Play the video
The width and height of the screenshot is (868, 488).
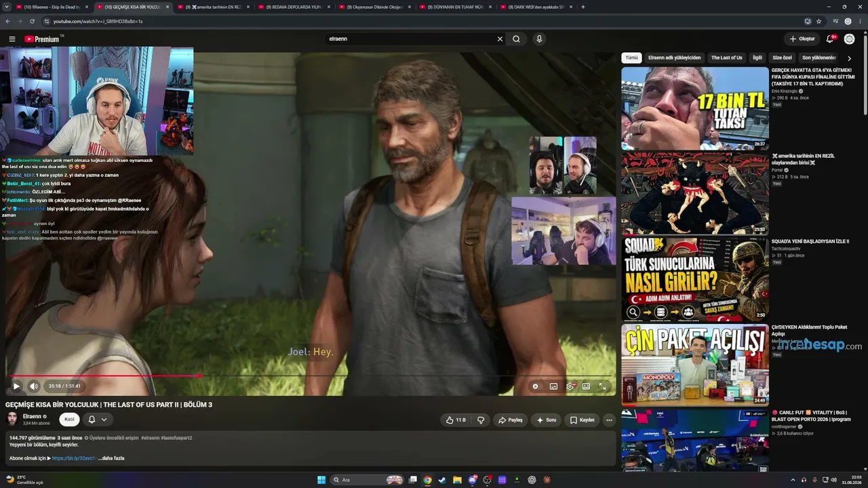[x=16, y=386]
